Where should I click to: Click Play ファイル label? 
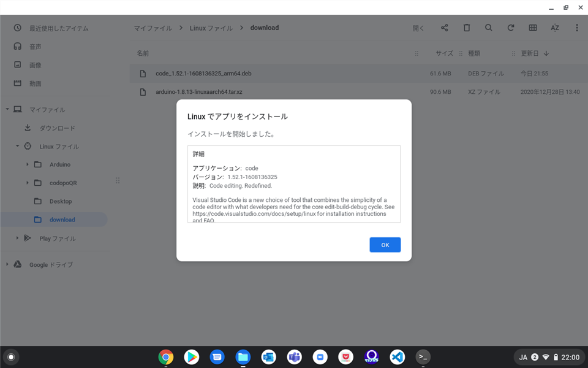(x=58, y=239)
